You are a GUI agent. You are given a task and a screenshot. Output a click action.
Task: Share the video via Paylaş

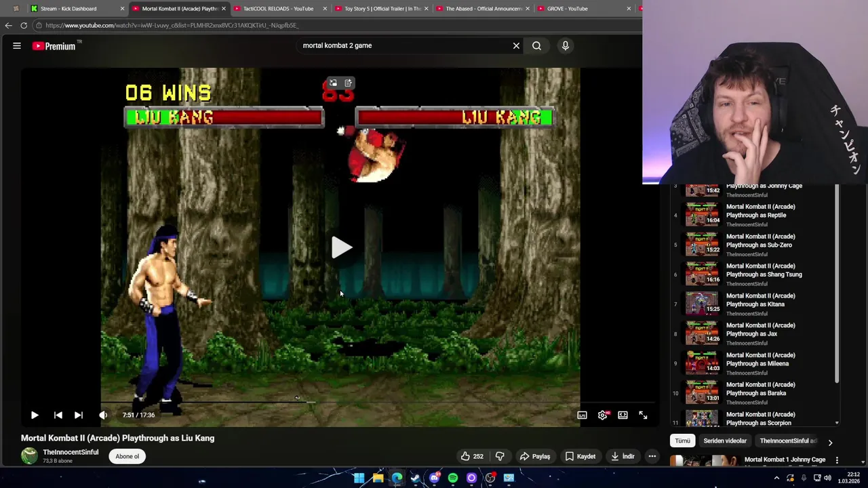click(x=535, y=456)
